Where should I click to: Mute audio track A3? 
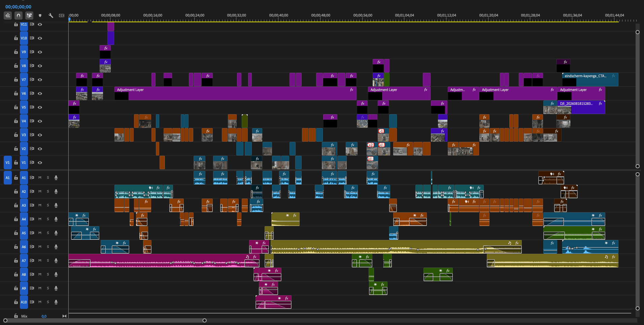point(40,205)
